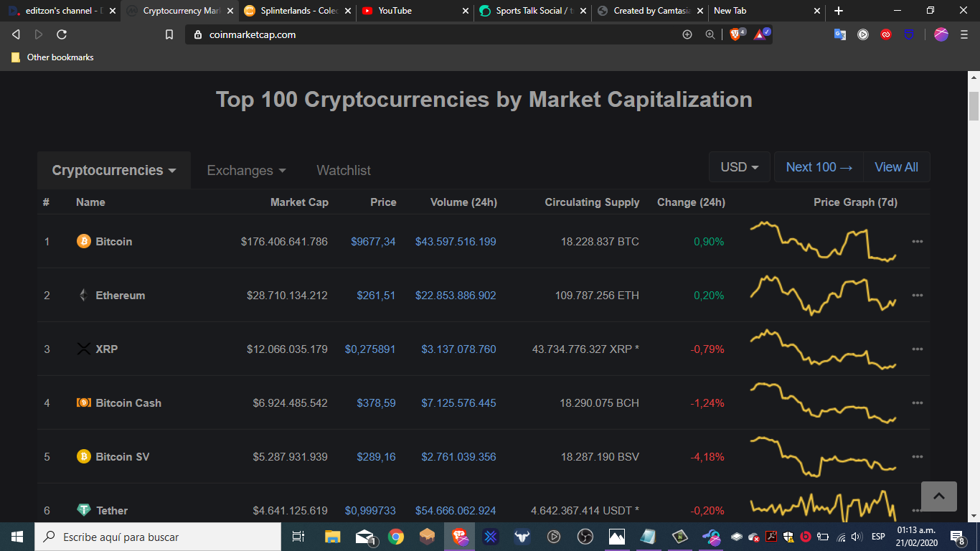Open the Ethereum row three-dots menu
The height and width of the screenshot is (551, 980).
coord(918,295)
